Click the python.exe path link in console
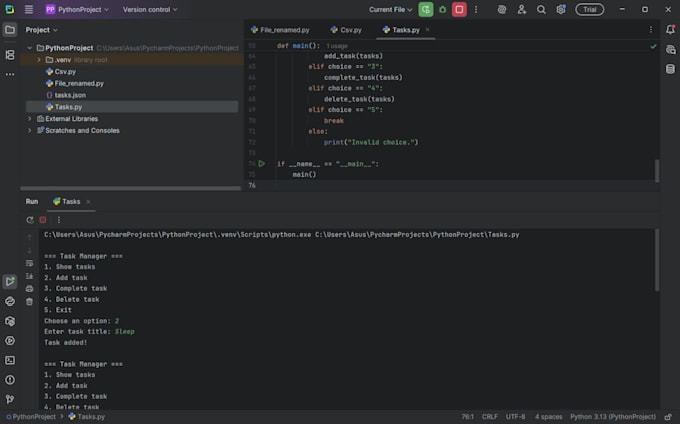Image resolution: width=680 pixels, height=424 pixels. pyautogui.click(x=177, y=235)
